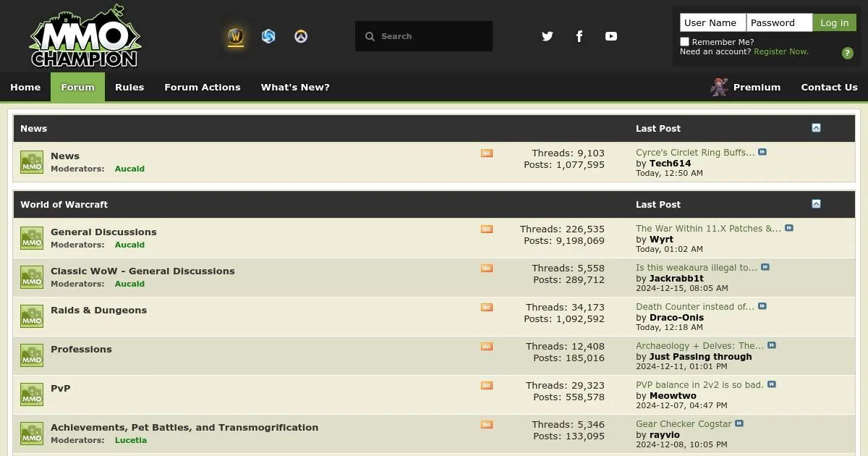Open the Twitter social icon
Image resolution: width=868 pixels, height=456 pixels.
pyautogui.click(x=548, y=36)
